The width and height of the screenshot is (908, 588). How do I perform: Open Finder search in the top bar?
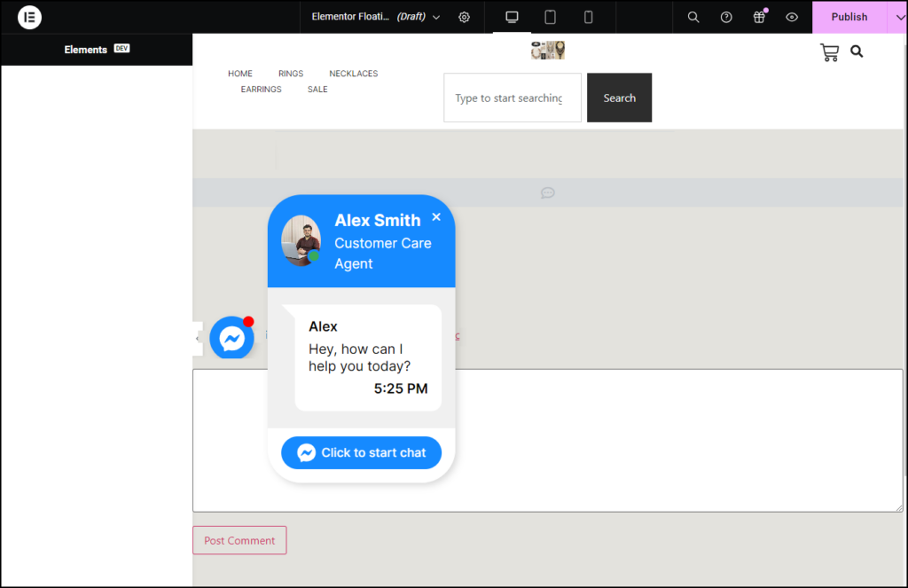click(x=693, y=17)
